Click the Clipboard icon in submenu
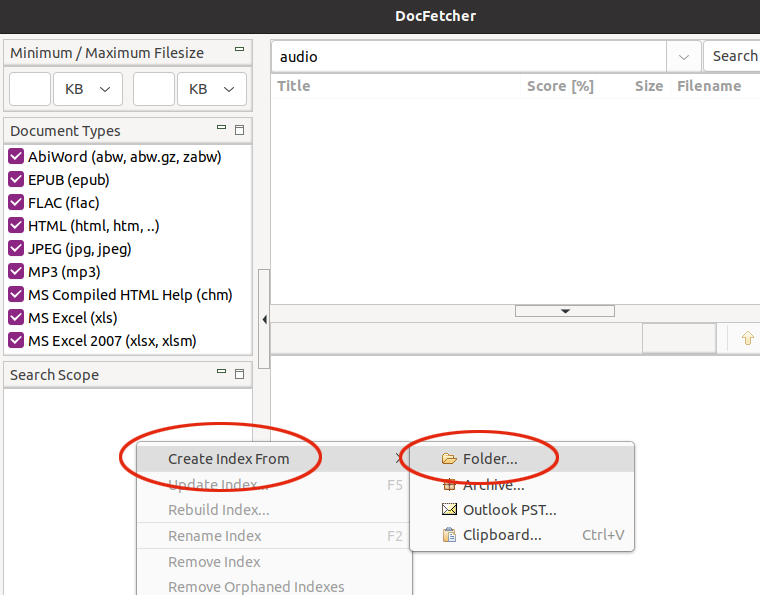The height and width of the screenshot is (595, 760). [449, 535]
